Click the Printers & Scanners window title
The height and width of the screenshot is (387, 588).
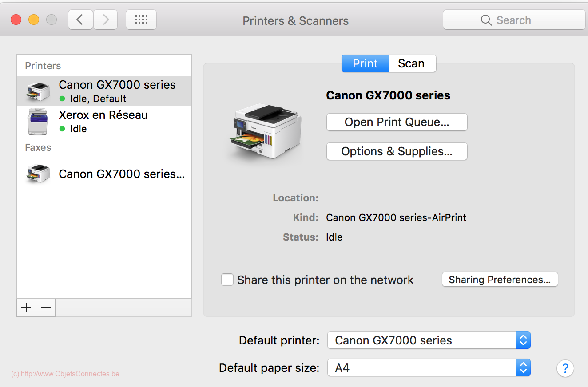pyautogui.click(x=295, y=20)
